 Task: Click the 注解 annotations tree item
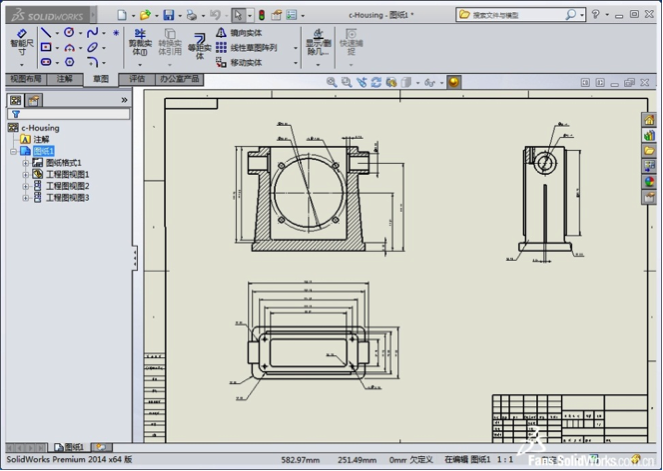tap(41, 139)
